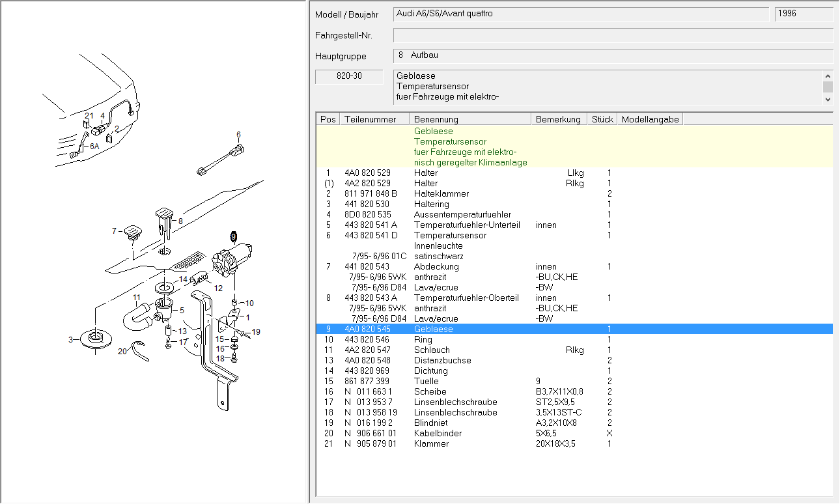Click the Modellangabe column header
Screen dimensions: 840x504
point(649,119)
